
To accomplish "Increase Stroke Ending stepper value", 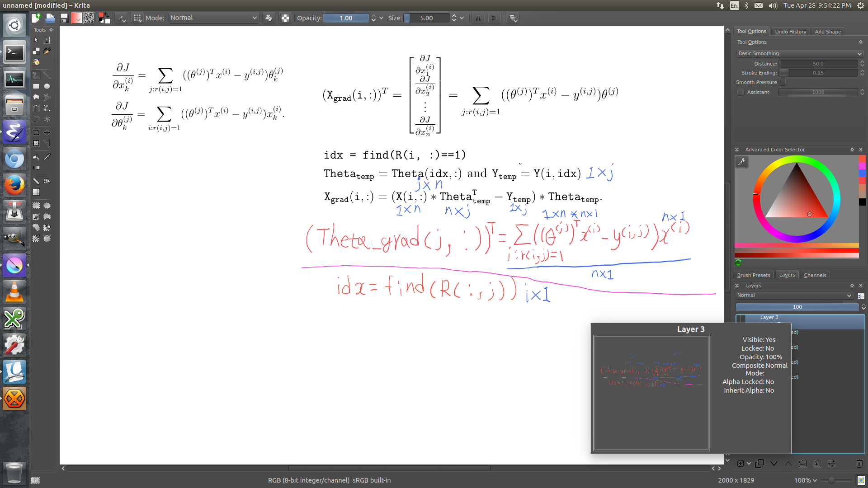I will point(862,71).
